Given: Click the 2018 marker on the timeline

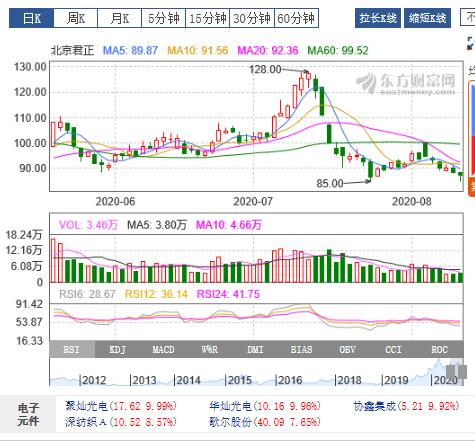Looking at the screenshot, I should [x=349, y=380].
